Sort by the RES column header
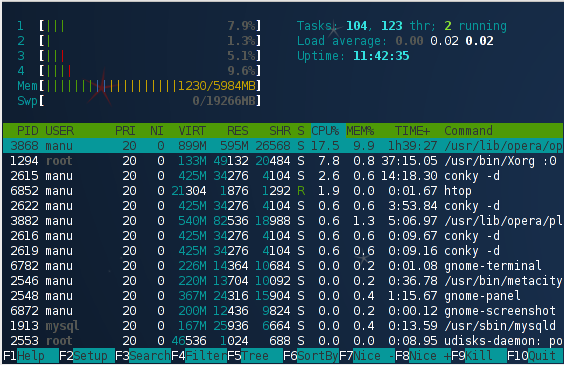The image size is (564, 365). 237,131
